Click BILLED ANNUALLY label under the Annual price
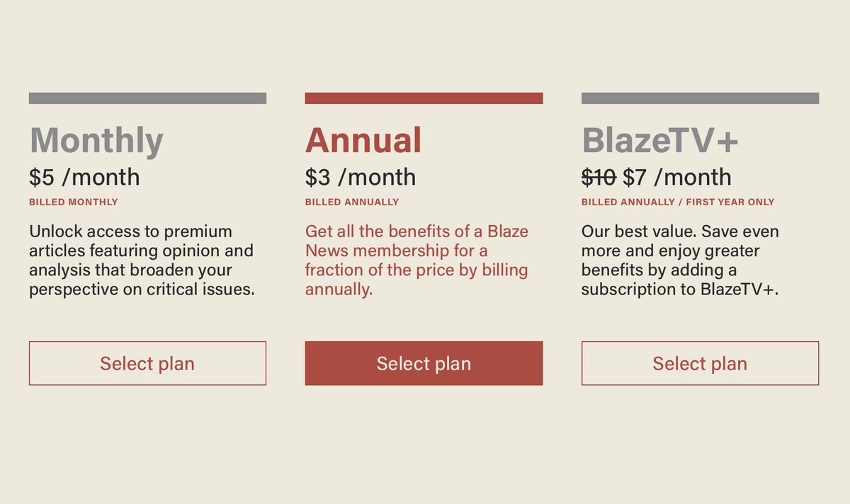The width and height of the screenshot is (850, 504). tap(352, 202)
